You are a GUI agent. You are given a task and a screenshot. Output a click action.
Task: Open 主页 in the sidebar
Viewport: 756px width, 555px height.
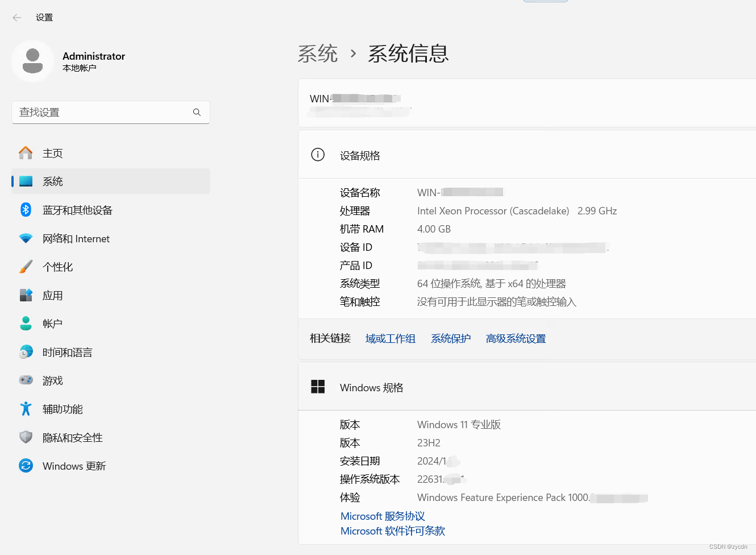(x=111, y=153)
